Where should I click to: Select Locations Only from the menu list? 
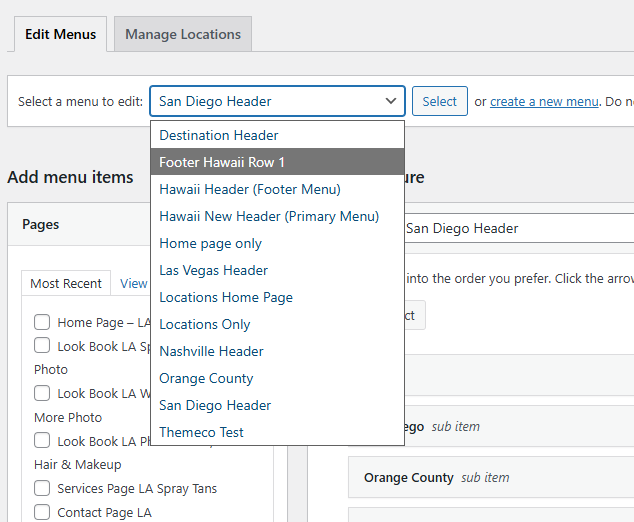(205, 324)
